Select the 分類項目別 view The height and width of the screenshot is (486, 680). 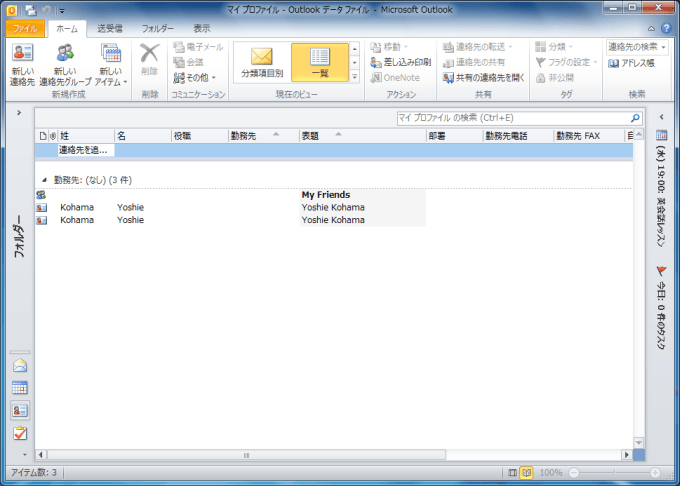(x=262, y=62)
